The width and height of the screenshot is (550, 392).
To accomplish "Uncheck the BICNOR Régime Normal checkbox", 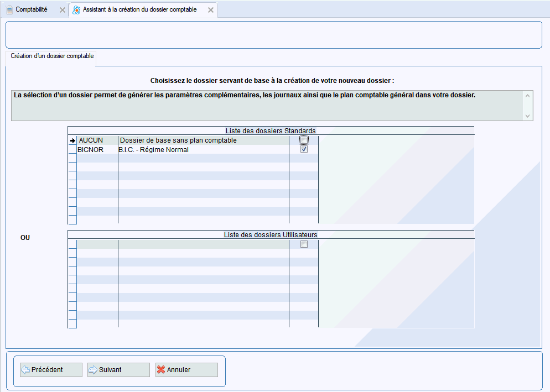I will (x=304, y=149).
